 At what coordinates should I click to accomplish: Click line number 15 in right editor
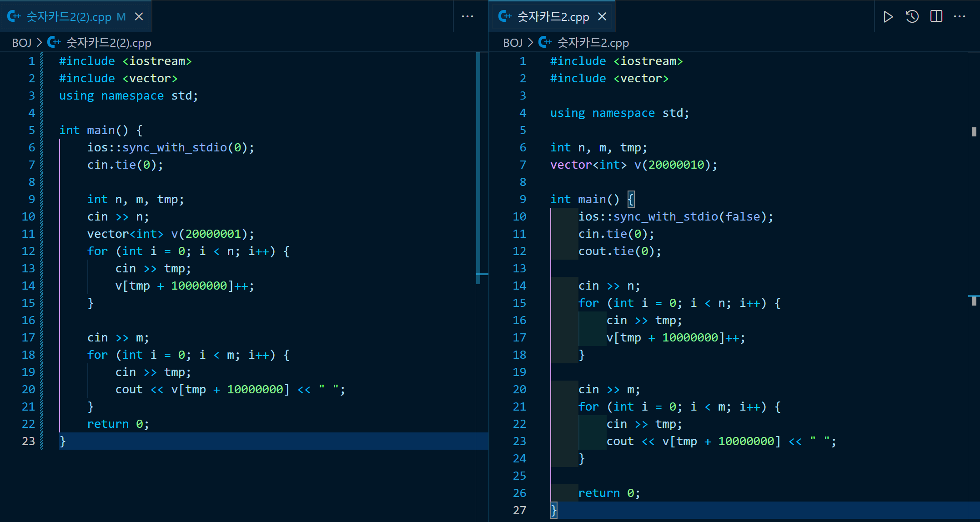click(x=519, y=303)
